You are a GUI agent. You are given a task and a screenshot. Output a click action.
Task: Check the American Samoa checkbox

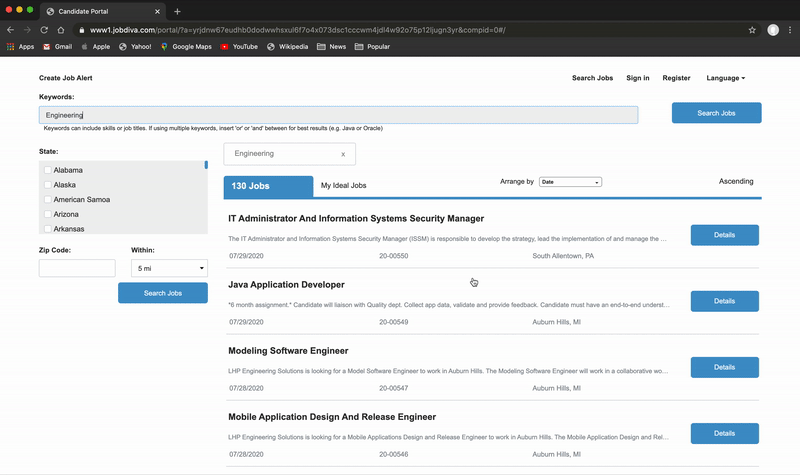point(47,199)
